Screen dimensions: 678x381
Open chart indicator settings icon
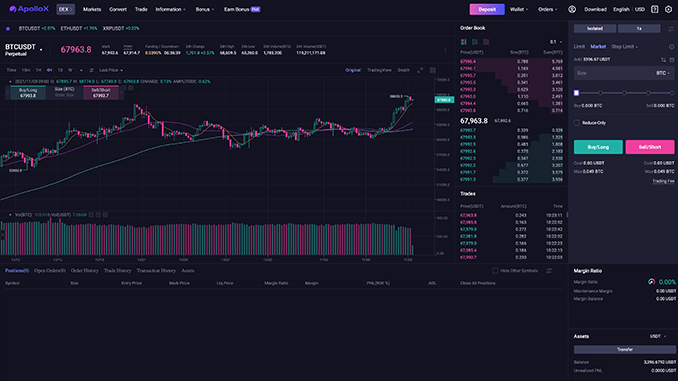click(91, 70)
